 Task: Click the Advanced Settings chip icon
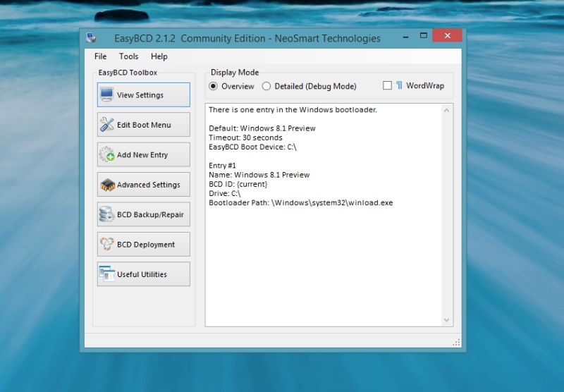pyautogui.click(x=107, y=185)
